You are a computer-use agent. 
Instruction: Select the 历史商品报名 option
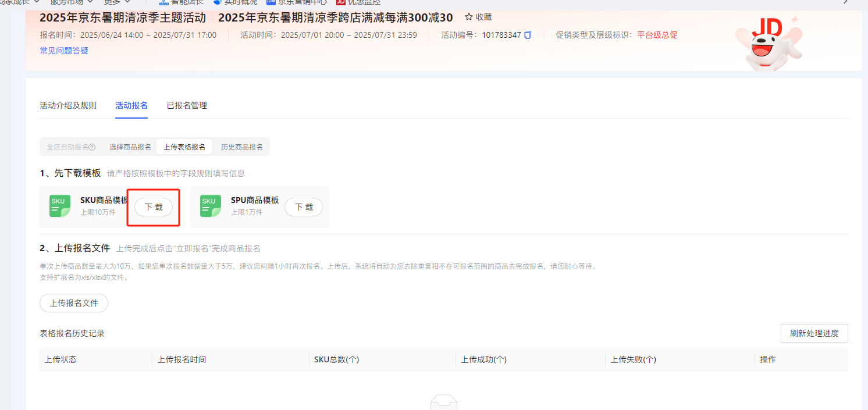[242, 147]
